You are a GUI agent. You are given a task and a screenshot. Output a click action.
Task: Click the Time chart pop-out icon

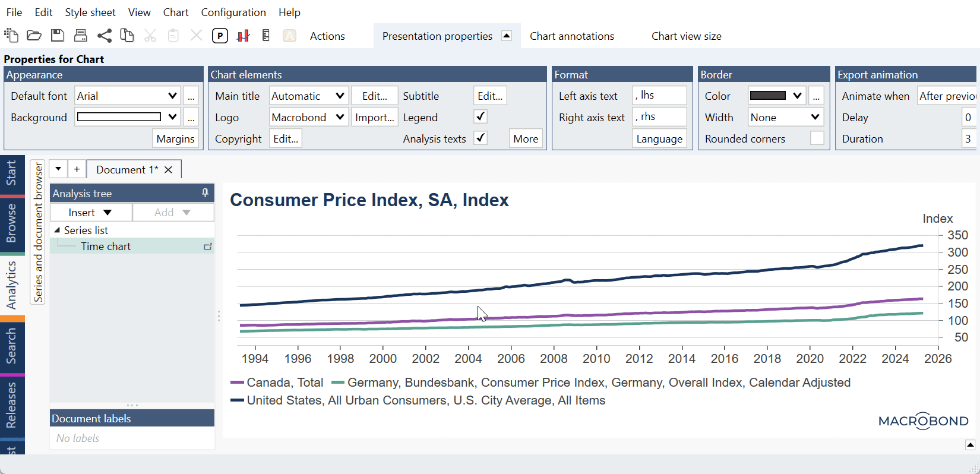[208, 247]
